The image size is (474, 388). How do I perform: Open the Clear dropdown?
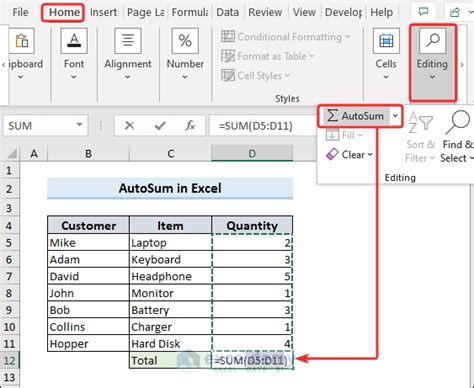click(349, 155)
